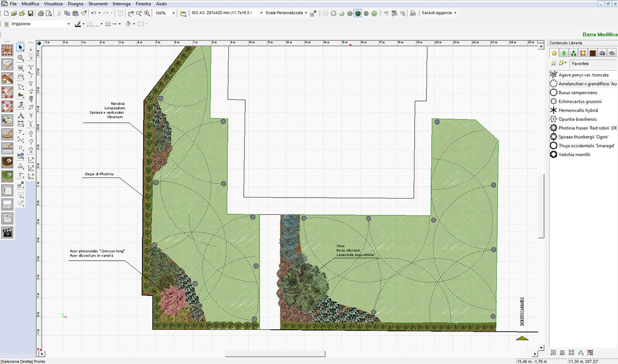Open the brick wall library category
The image size is (618, 364).
[592, 53]
